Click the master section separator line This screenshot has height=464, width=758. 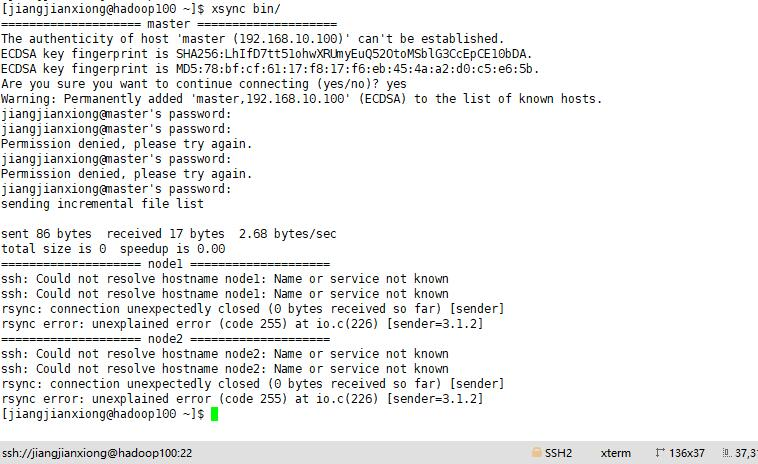pos(169,24)
